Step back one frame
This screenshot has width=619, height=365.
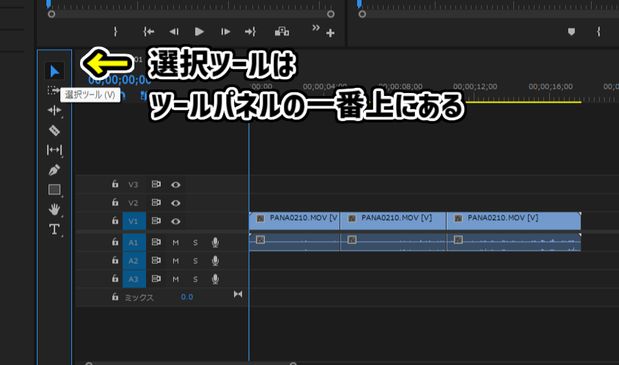(x=174, y=32)
